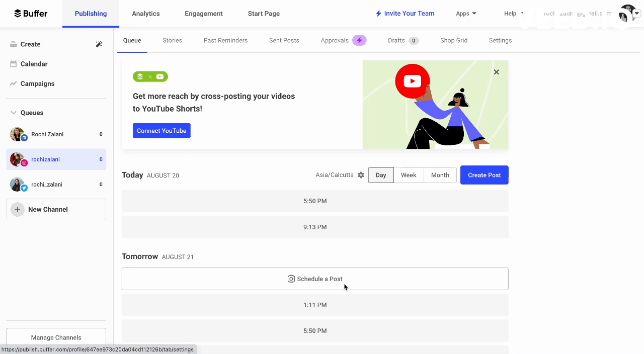Open the Analytics tab
This screenshot has width=644, height=354.
click(146, 14)
